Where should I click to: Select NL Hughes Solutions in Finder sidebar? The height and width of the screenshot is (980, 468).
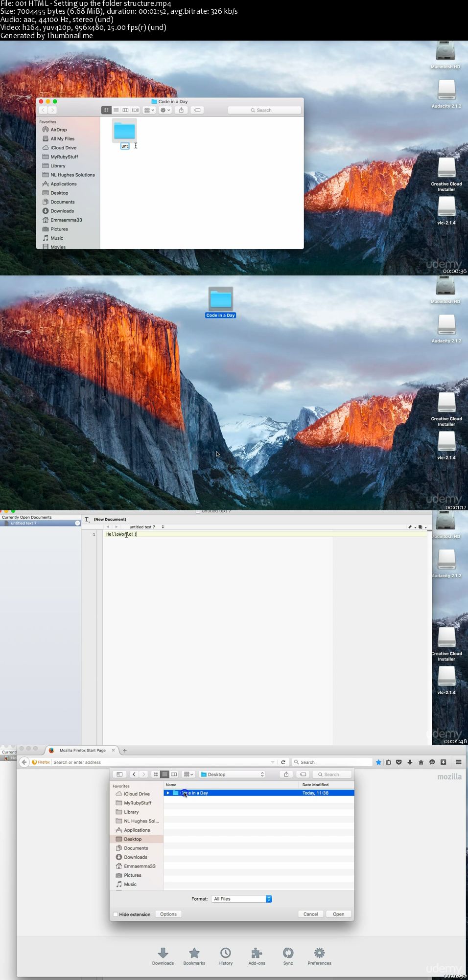point(72,175)
